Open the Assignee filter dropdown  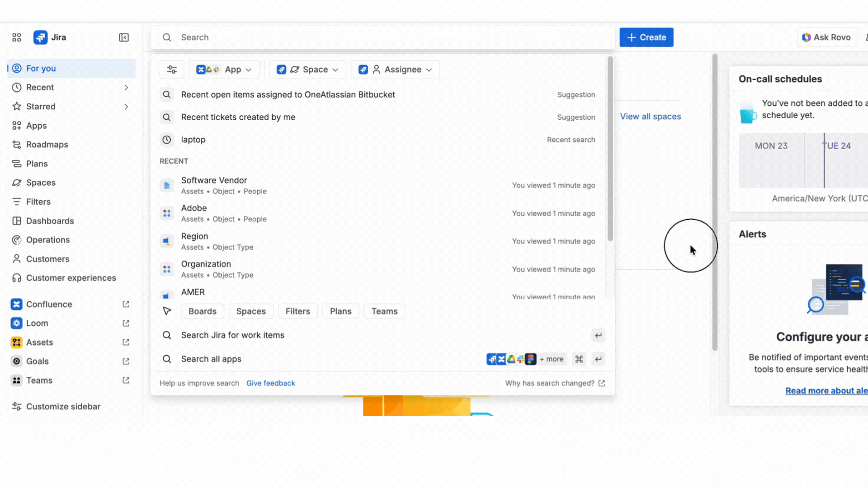(395, 70)
